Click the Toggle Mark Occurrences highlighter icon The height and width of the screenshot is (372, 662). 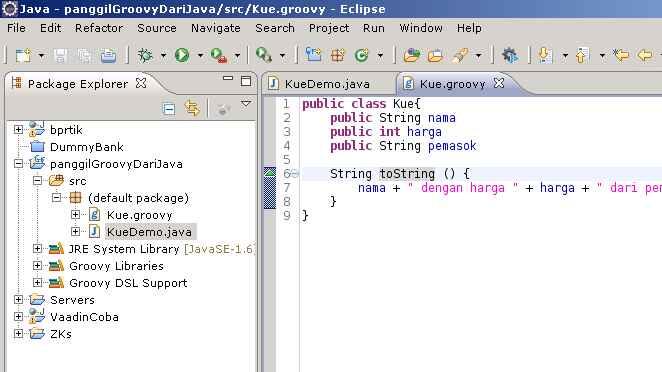coord(460,55)
